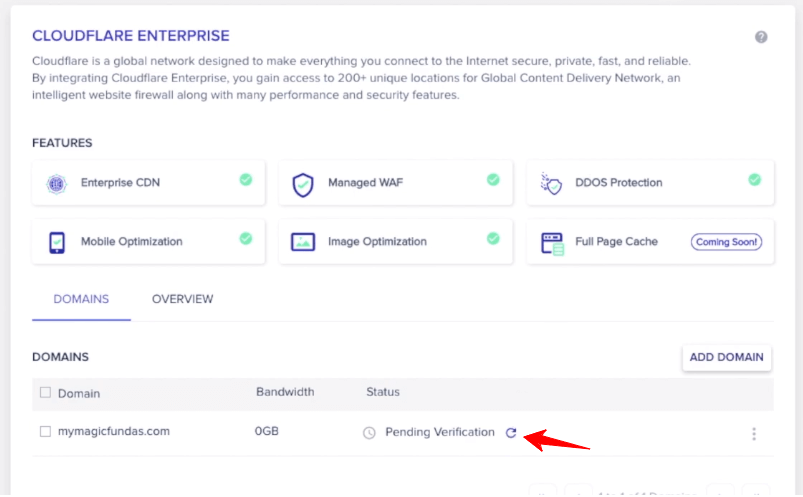The width and height of the screenshot is (803, 497).
Task: Click the FEATURES section heading
Action: [62, 143]
